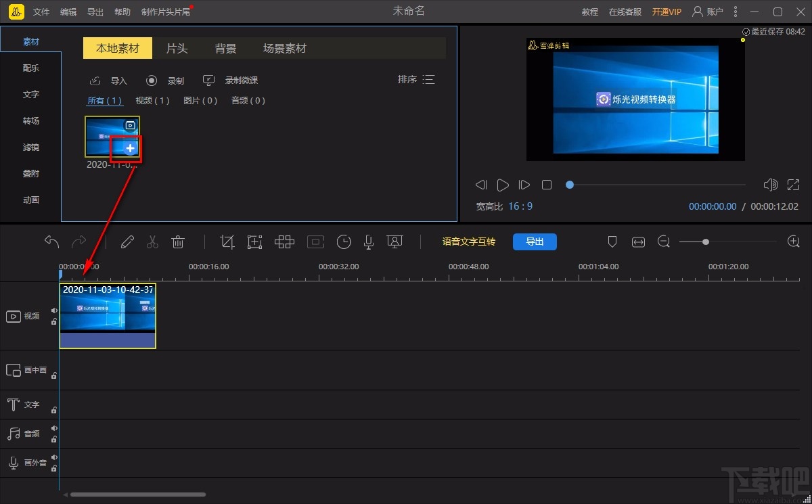The height and width of the screenshot is (504, 812).
Task: Click the crop tool in the timeline toolbar
Action: click(x=227, y=242)
